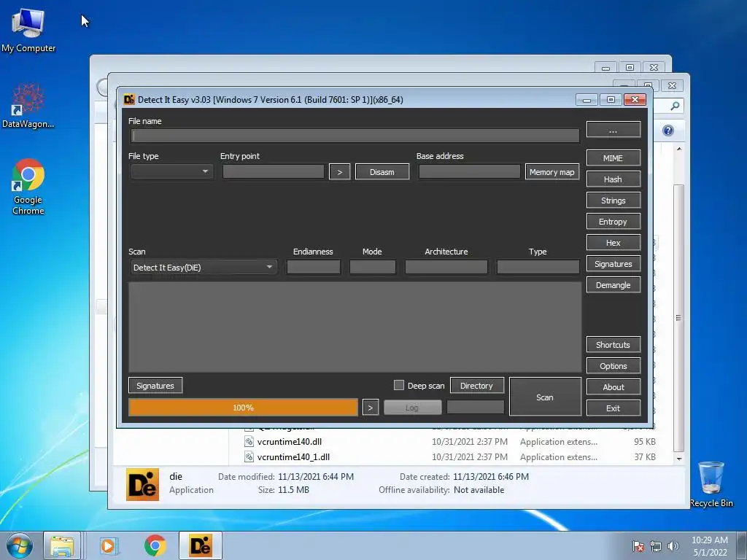Open the Hex viewer button
The width and height of the screenshot is (747, 560).
(x=613, y=242)
